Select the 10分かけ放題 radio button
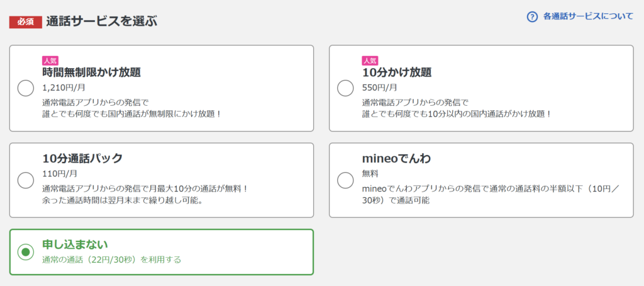 [345, 88]
